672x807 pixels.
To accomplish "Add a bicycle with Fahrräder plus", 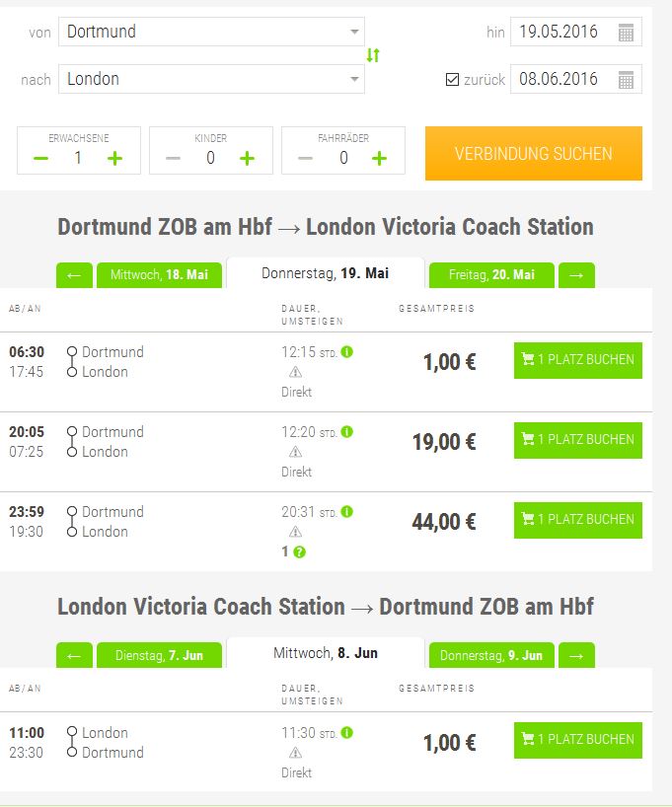I will 379,158.
